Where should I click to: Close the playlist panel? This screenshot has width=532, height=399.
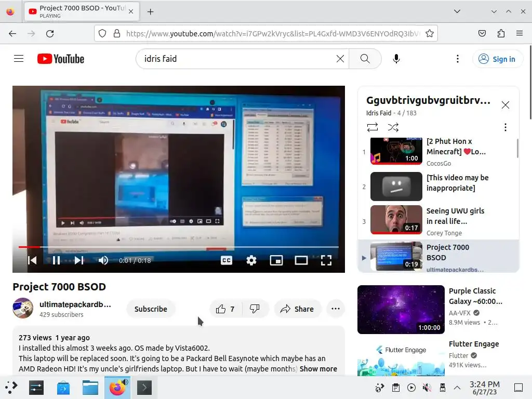click(505, 105)
